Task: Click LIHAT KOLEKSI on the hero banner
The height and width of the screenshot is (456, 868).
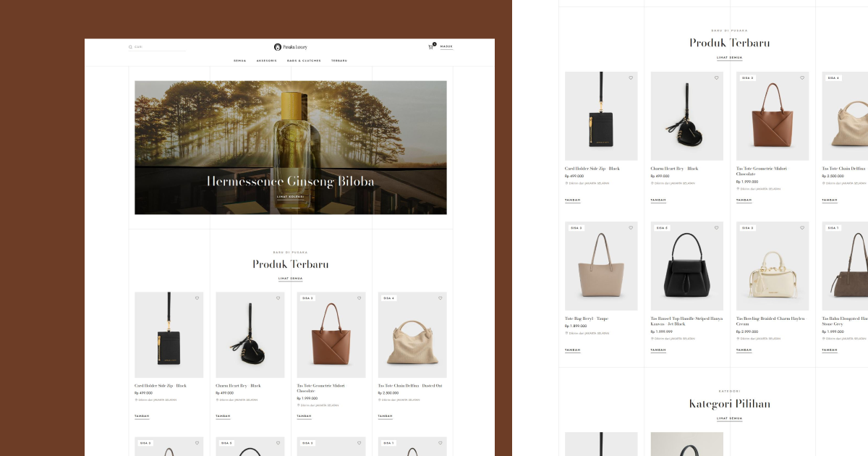Action: click(291, 196)
